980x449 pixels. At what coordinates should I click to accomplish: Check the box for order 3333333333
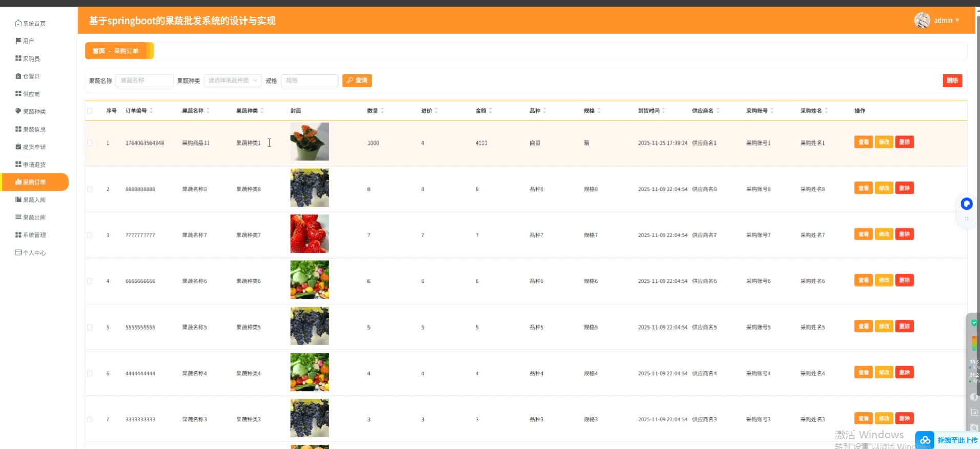(x=90, y=419)
